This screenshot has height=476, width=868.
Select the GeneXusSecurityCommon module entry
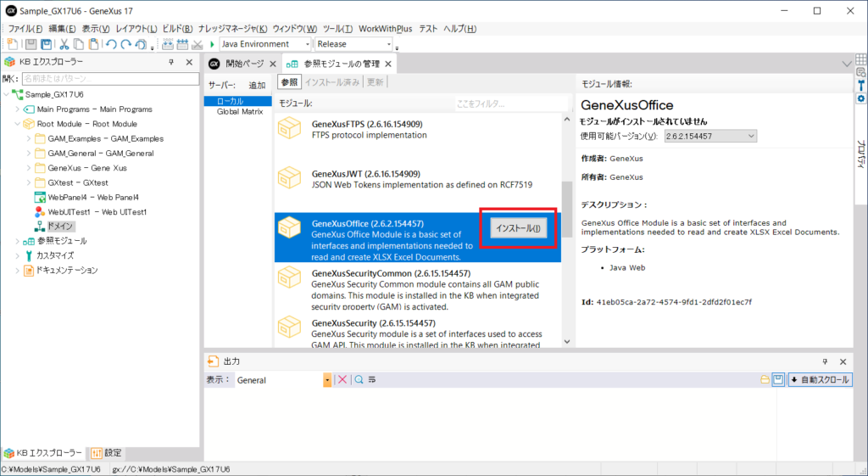tap(418, 288)
